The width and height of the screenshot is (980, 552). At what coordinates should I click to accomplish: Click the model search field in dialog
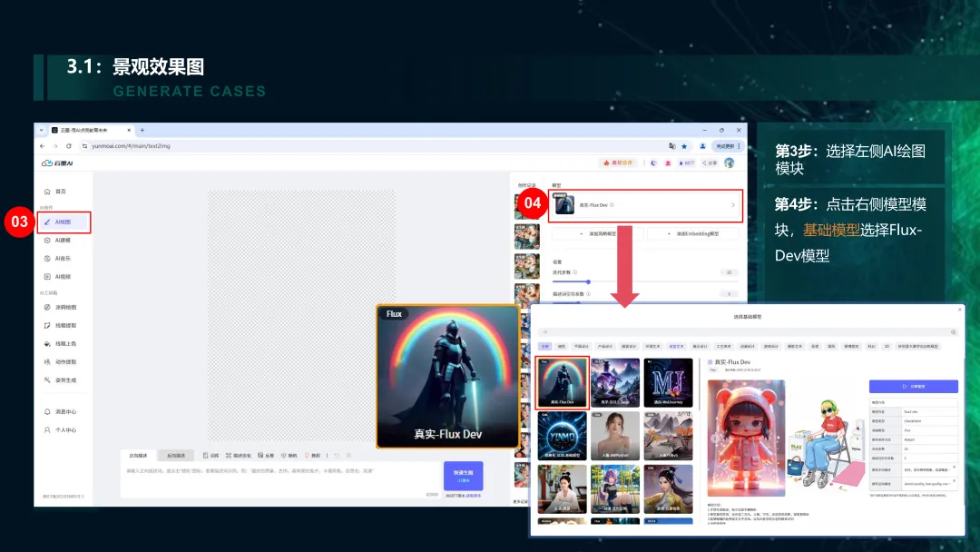click(x=747, y=332)
